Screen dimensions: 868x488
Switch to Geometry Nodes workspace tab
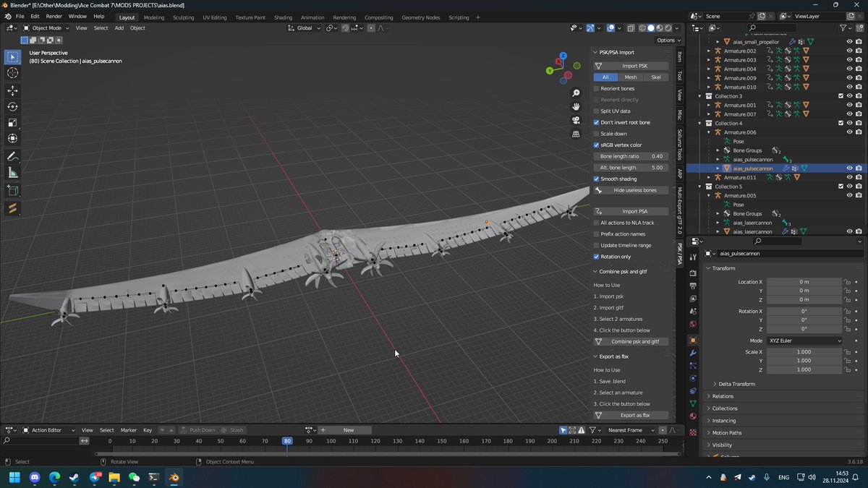[x=420, y=17]
